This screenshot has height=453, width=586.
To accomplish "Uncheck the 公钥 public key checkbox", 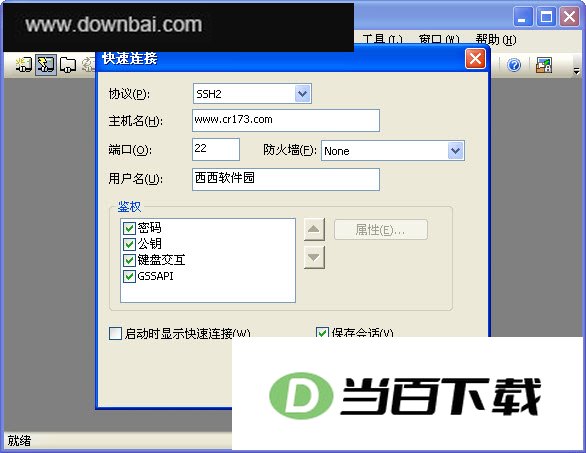I will point(129,244).
